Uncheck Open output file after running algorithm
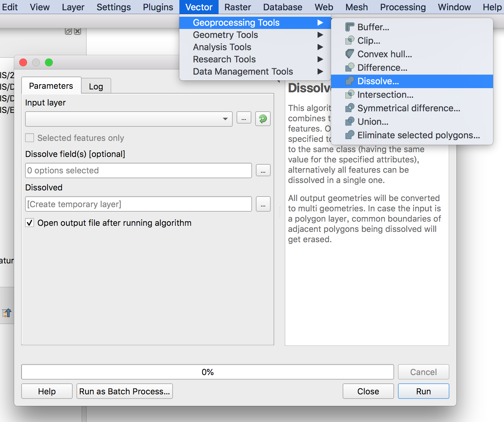Viewport: 504px width, 422px height. tap(30, 223)
